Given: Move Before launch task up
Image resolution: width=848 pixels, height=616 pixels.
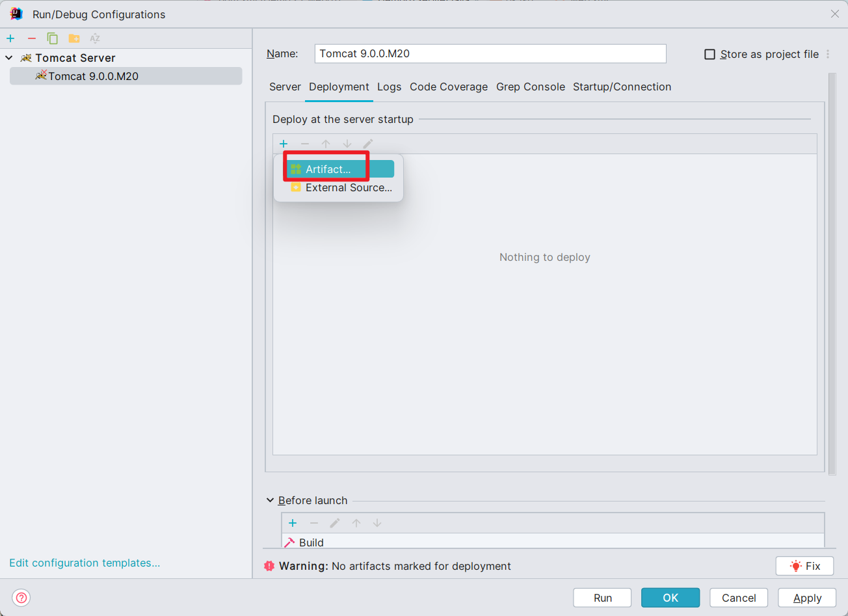Looking at the screenshot, I should pos(356,523).
